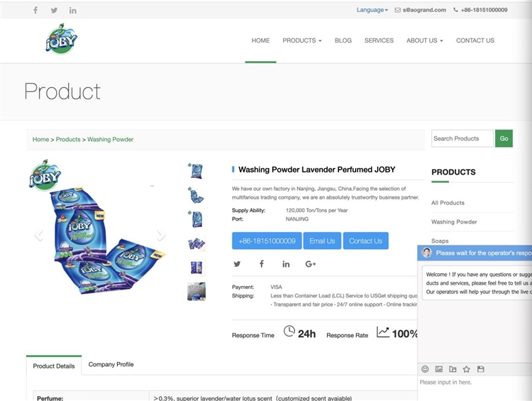Expand the PRODUCTS navigation dropdown
The width and height of the screenshot is (532, 401).
click(x=301, y=40)
